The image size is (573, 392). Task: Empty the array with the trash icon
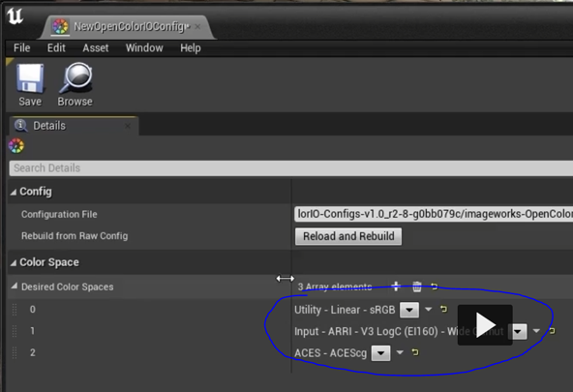417,286
